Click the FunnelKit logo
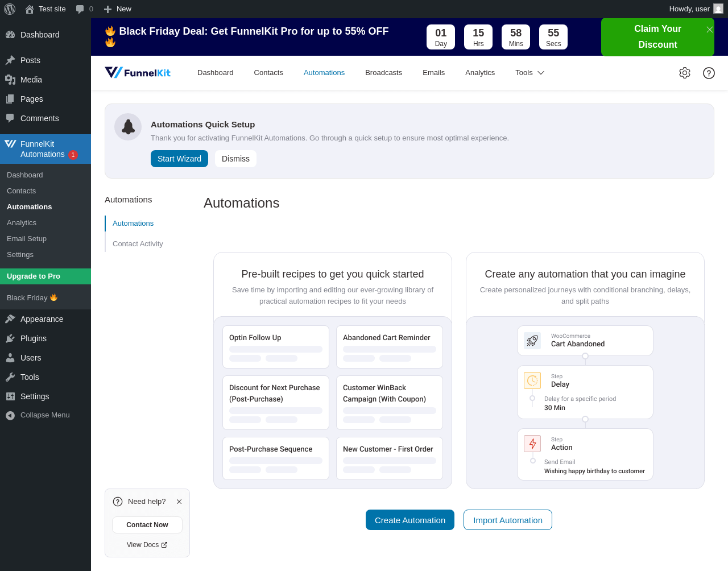This screenshot has width=728, height=571. click(x=138, y=72)
